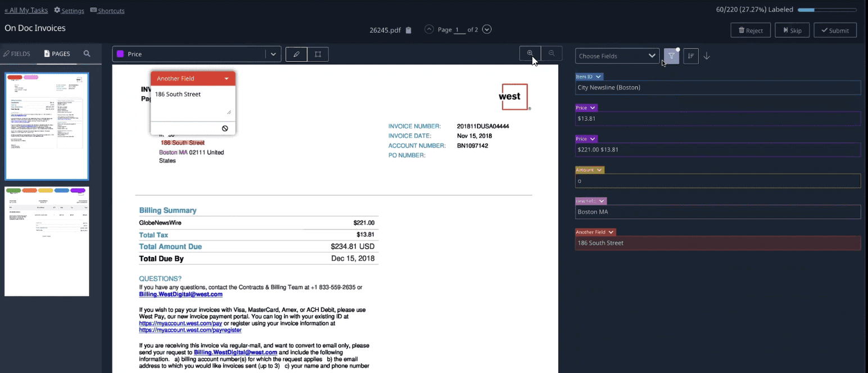
Task: Click the zoom out magnifier icon
Action: pos(551,53)
